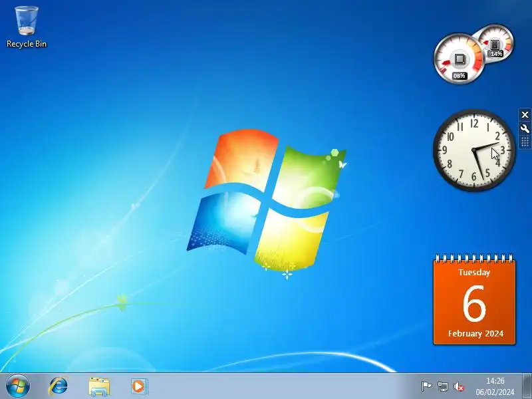Image resolution: width=532 pixels, height=399 pixels.
Task: Click the Show desktop button at taskbar end
Action: coord(527,386)
